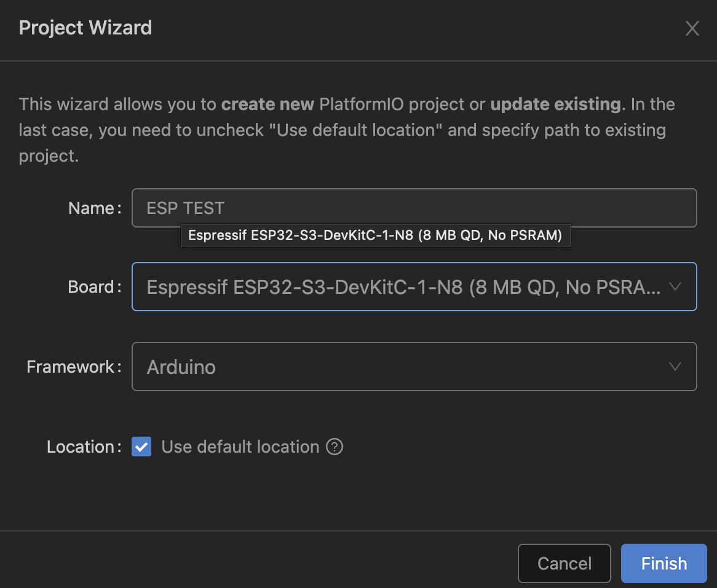Screen dimensions: 717x588
Task: Open the Board dropdown selector
Action: [x=414, y=287]
